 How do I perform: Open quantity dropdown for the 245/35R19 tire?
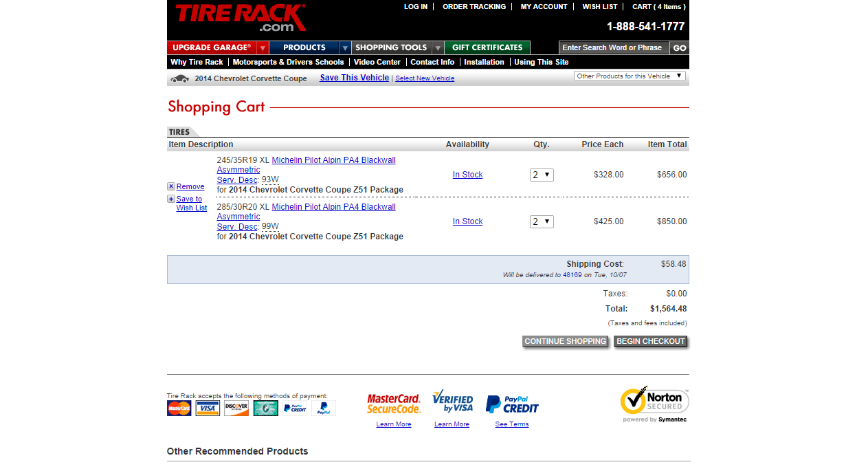point(542,175)
